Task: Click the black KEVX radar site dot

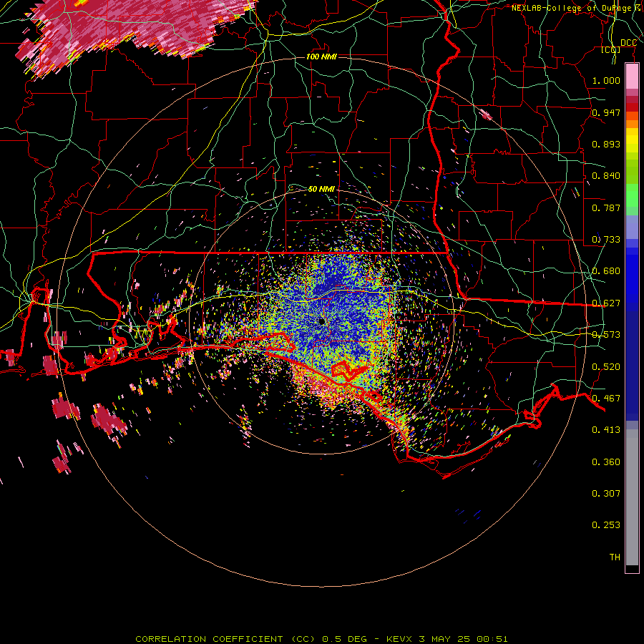Action: (x=321, y=321)
